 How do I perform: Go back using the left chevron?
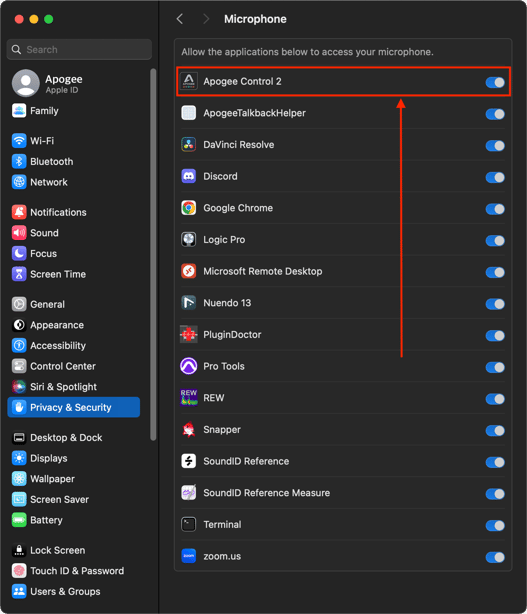click(x=180, y=19)
